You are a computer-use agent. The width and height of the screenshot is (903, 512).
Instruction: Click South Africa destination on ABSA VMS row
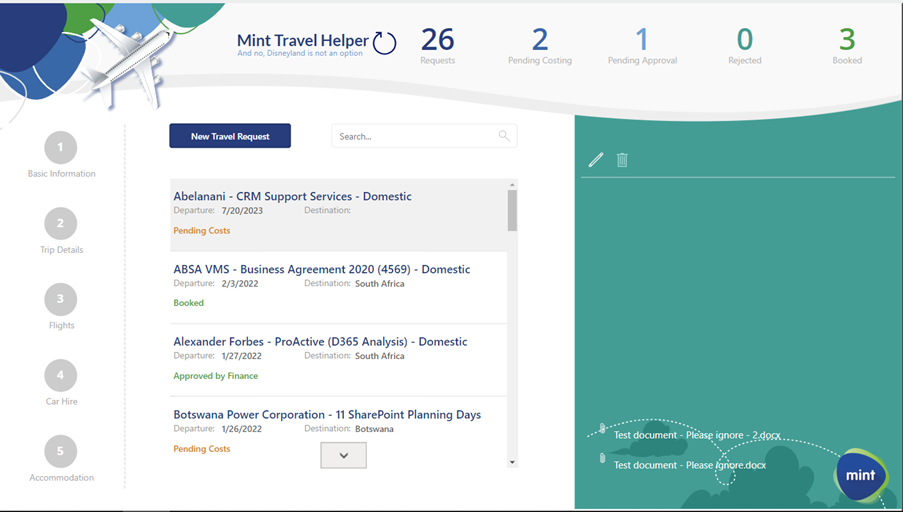380,283
